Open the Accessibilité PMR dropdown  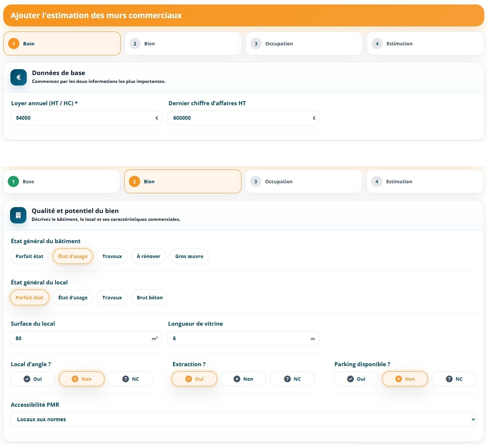(243, 419)
